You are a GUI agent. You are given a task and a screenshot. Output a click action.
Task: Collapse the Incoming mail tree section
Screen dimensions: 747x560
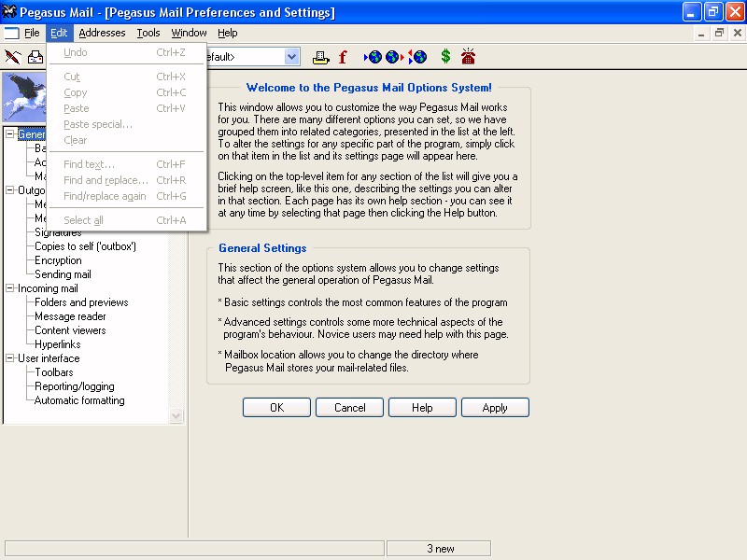point(9,288)
